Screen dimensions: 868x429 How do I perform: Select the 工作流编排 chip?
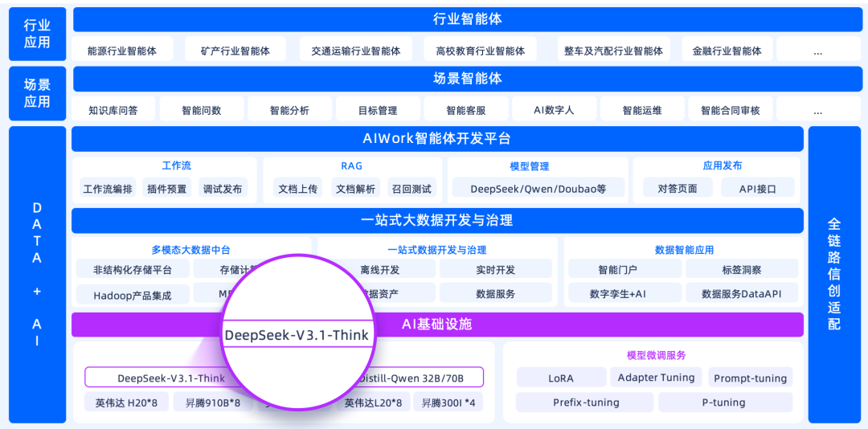[x=108, y=188]
